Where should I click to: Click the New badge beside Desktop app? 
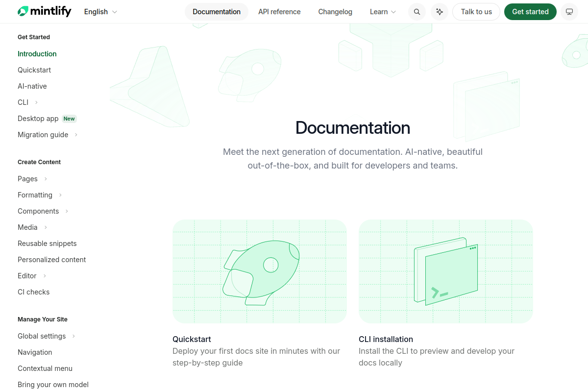pyautogui.click(x=69, y=119)
